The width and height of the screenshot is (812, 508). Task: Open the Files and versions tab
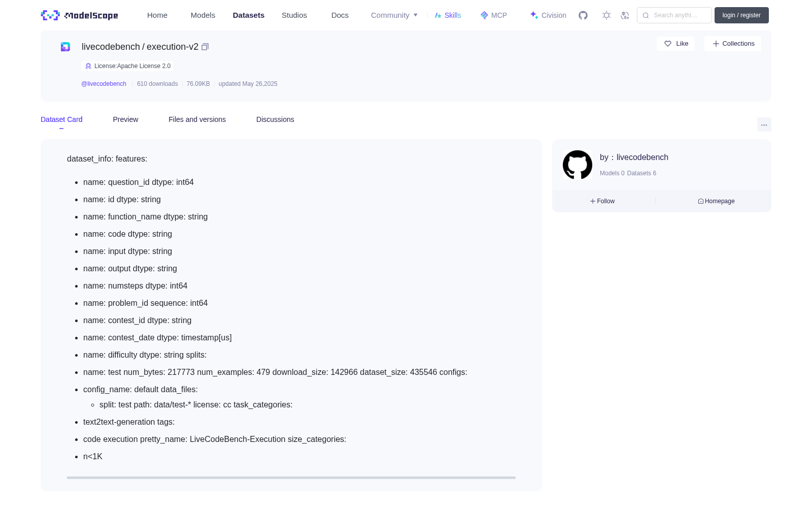click(197, 119)
